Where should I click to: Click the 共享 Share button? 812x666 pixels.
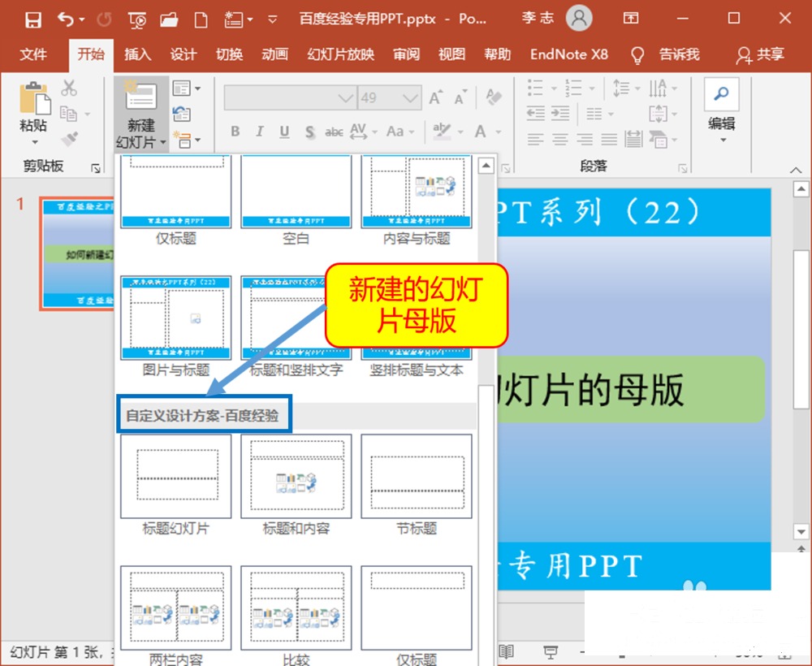pos(760,55)
